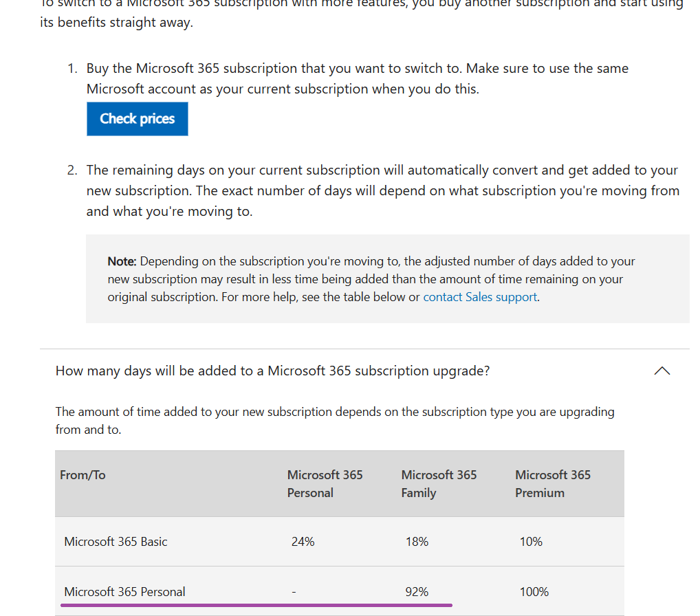Screen dimensions: 700x616
Task: Click the 100% cell in the Personal row
Action: (534, 592)
